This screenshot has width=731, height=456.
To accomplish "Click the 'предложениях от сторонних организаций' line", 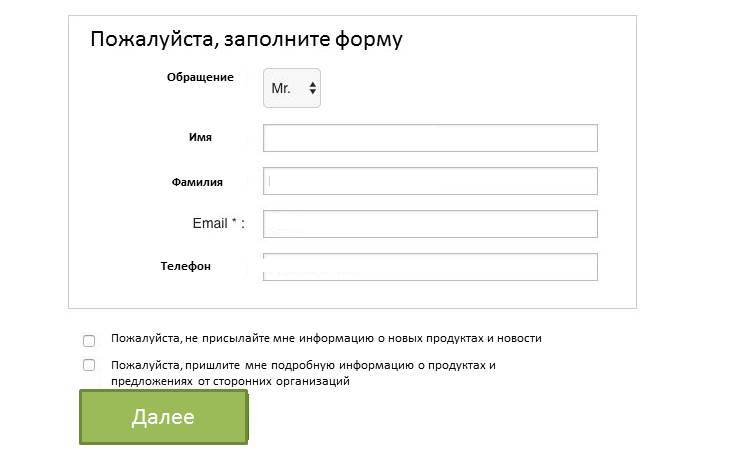I will pyautogui.click(x=230, y=381).
